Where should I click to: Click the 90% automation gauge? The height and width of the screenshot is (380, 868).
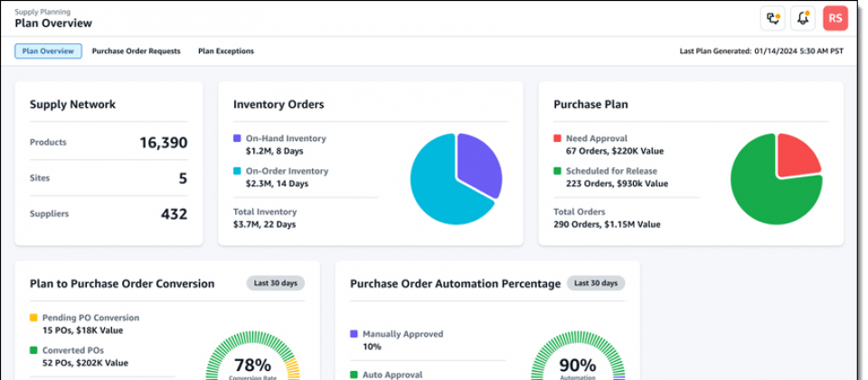[578, 356]
